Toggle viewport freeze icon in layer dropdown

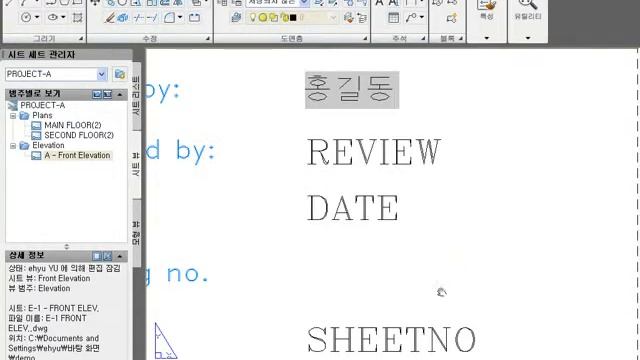point(273,18)
